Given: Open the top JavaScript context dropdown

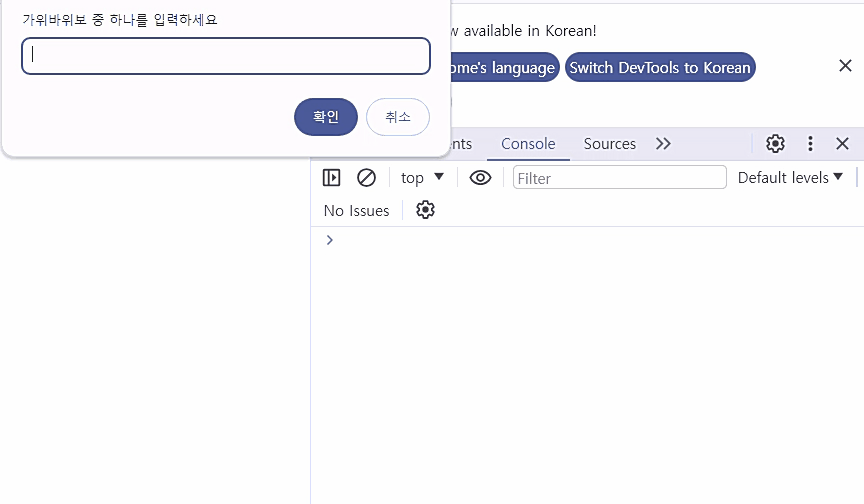Looking at the screenshot, I should click(422, 177).
